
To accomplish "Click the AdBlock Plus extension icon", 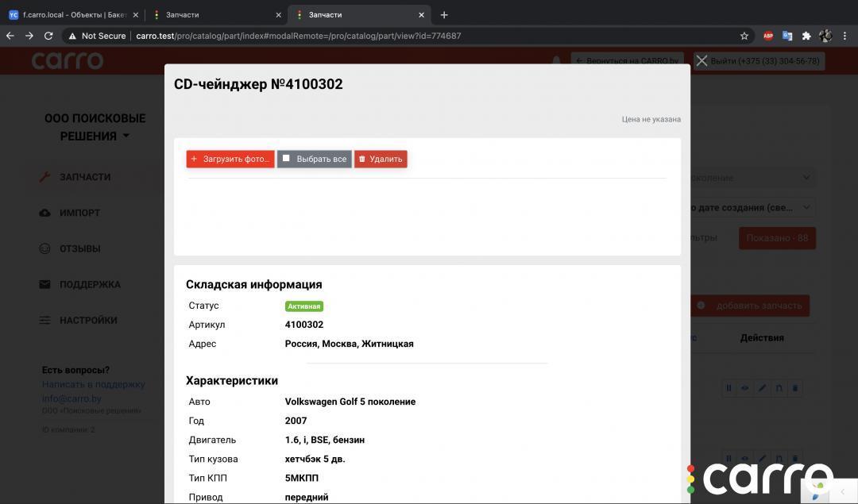I will (x=767, y=36).
